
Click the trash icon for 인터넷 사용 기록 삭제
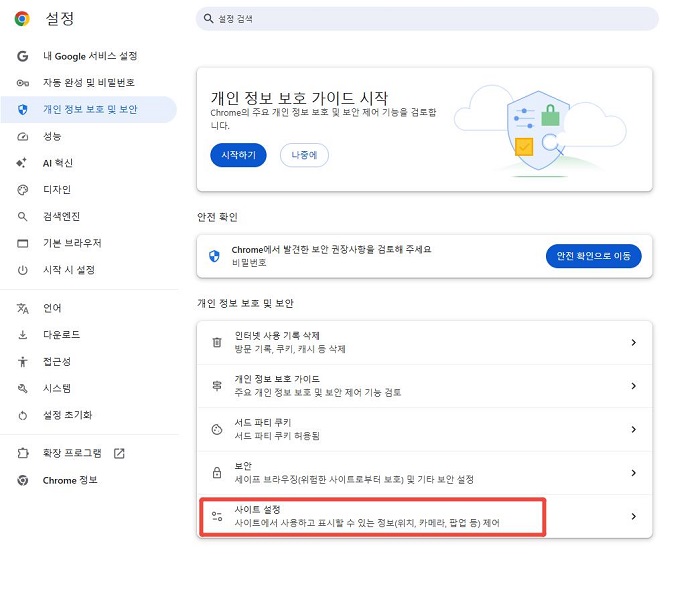coord(217,342)
